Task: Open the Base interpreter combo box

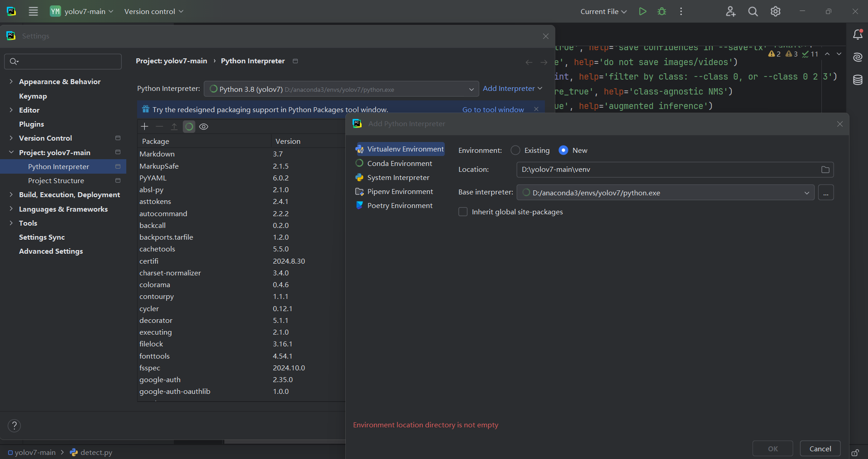Action: [665, 193]
